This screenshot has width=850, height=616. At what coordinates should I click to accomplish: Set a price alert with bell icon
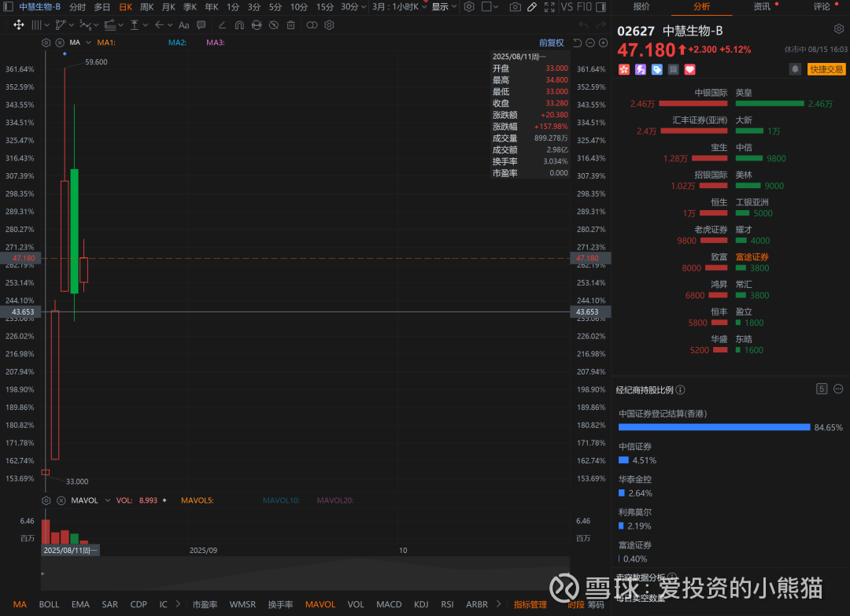795,69
